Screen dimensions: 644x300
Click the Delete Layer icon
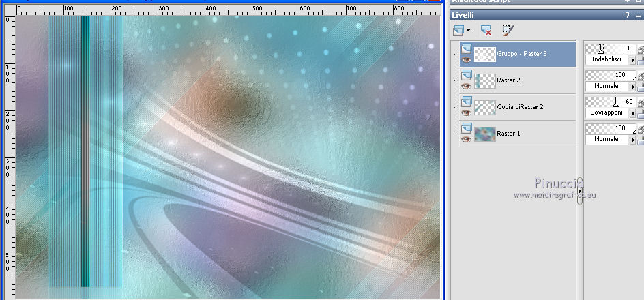click(486, 31)
